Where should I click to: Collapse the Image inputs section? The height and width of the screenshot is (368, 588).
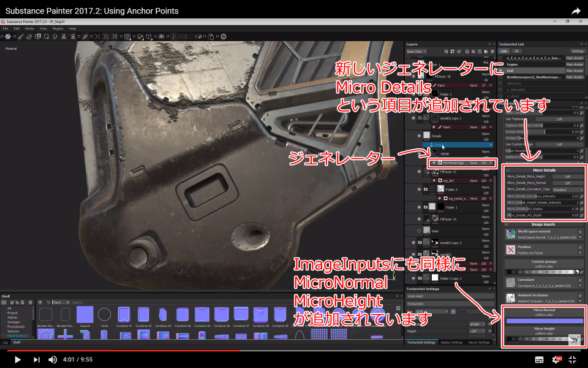[x=507, y=224]
